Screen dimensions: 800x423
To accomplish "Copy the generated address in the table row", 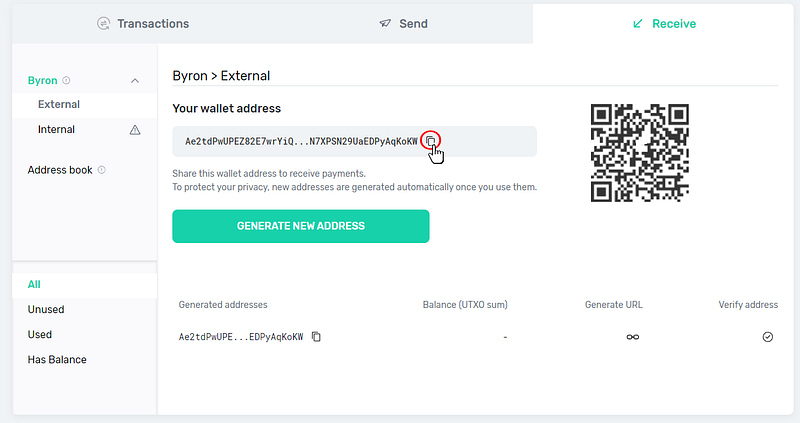I will pos(316,337).
